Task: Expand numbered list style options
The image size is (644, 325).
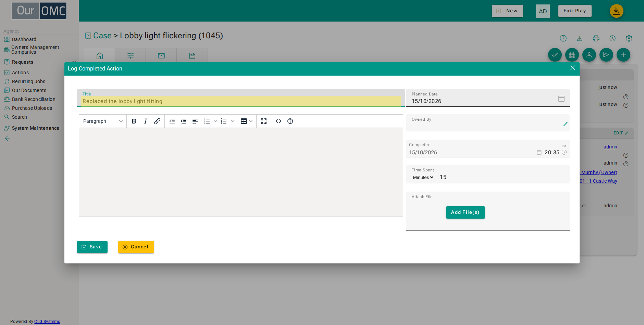Action: point(233,121)
